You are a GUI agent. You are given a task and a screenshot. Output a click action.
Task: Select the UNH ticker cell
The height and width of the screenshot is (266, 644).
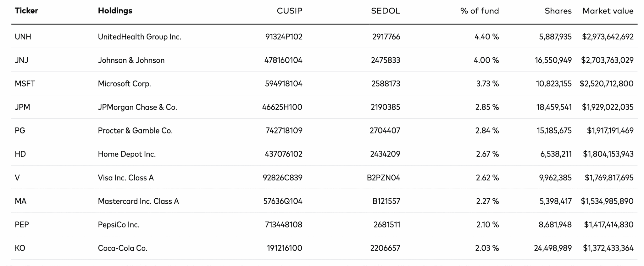(23, 37)
